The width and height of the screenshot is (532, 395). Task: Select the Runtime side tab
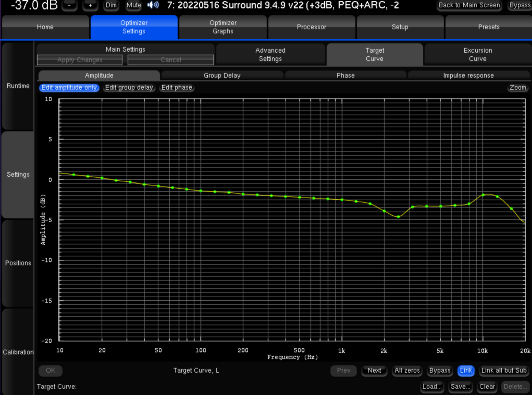18,86
